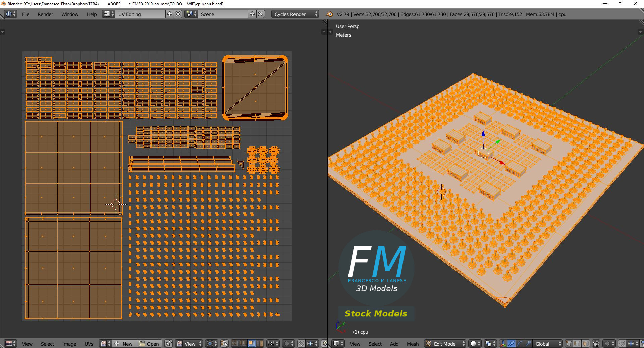
Task: Select UV island selection mode
Action: tap(260, 344)
